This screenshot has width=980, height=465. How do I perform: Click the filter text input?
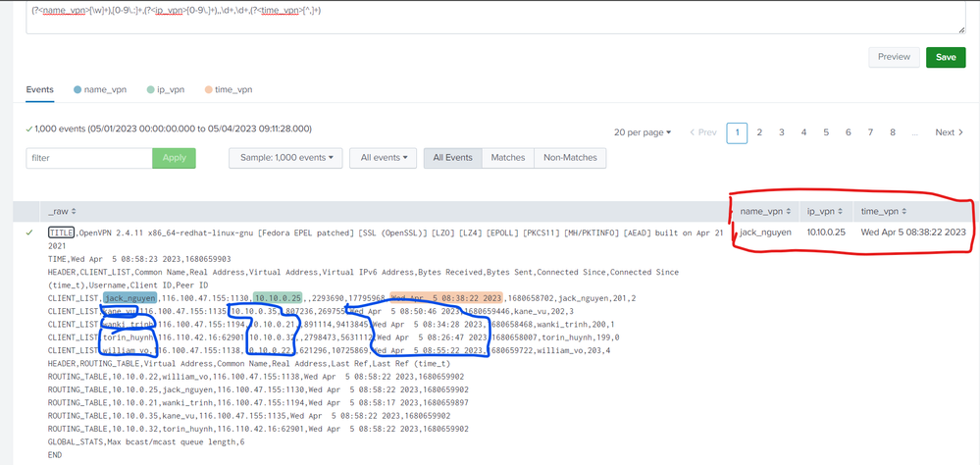(89, 157)
